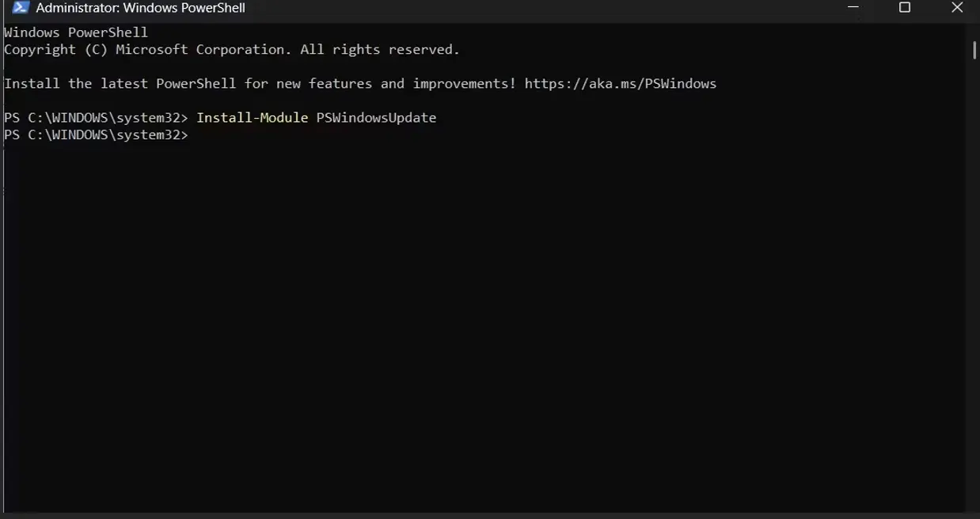The width and height of the screenshot is (980, 519).
Task: Click the Install-Module command word
Action: (x=253, y=118)
